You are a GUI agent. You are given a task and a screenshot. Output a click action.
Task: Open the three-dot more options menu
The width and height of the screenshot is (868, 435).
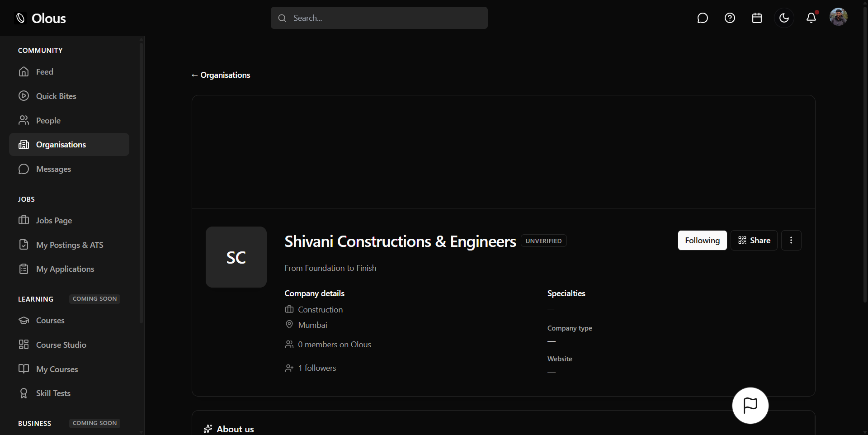coord(791,241)
